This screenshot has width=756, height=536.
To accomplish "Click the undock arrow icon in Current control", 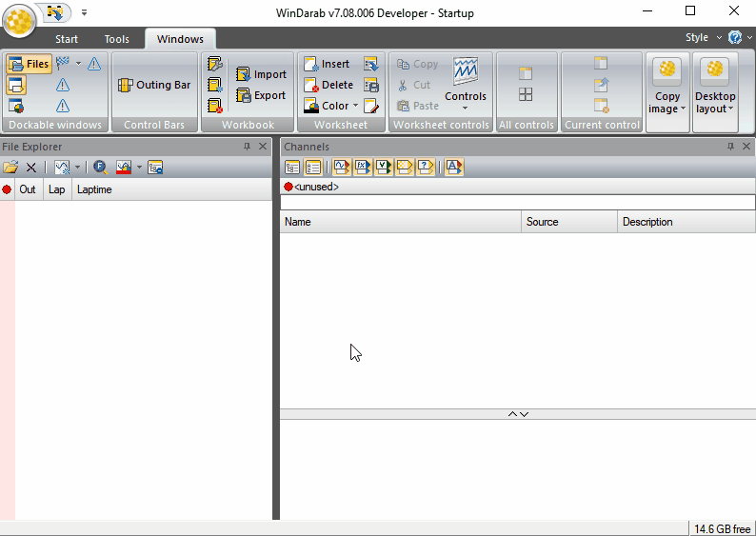I will point(601,85).
